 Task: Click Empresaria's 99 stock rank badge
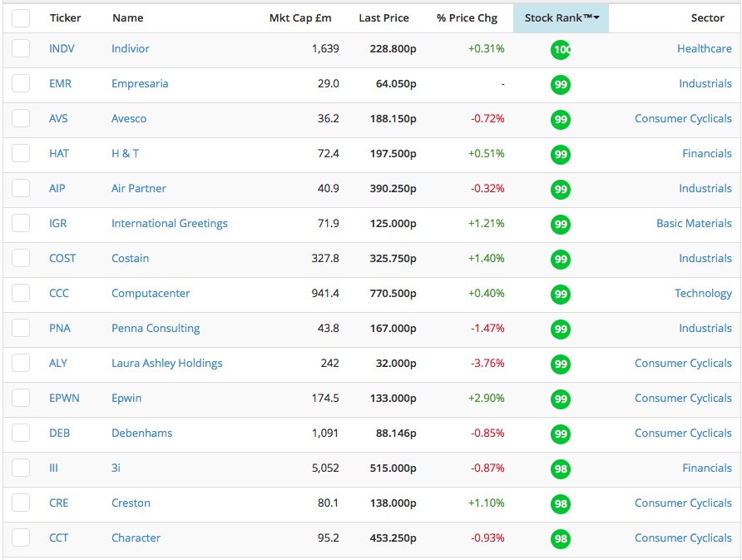coord(561,85)
